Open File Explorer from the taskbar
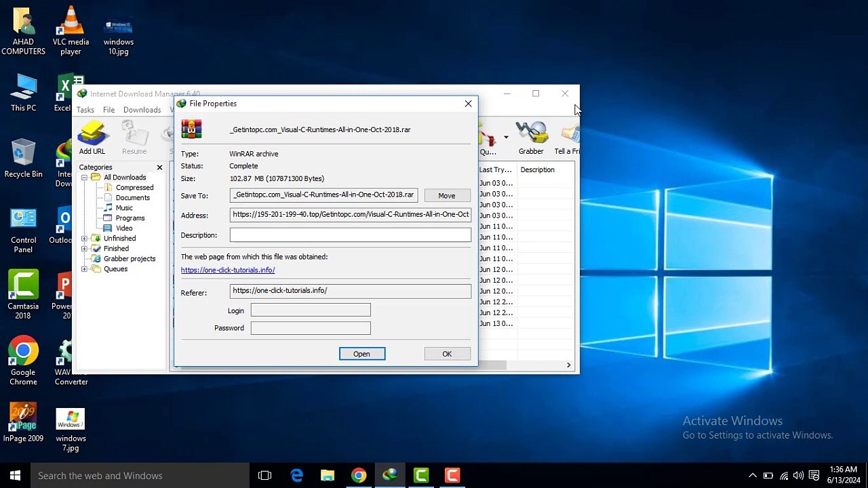 click(328, 476)
